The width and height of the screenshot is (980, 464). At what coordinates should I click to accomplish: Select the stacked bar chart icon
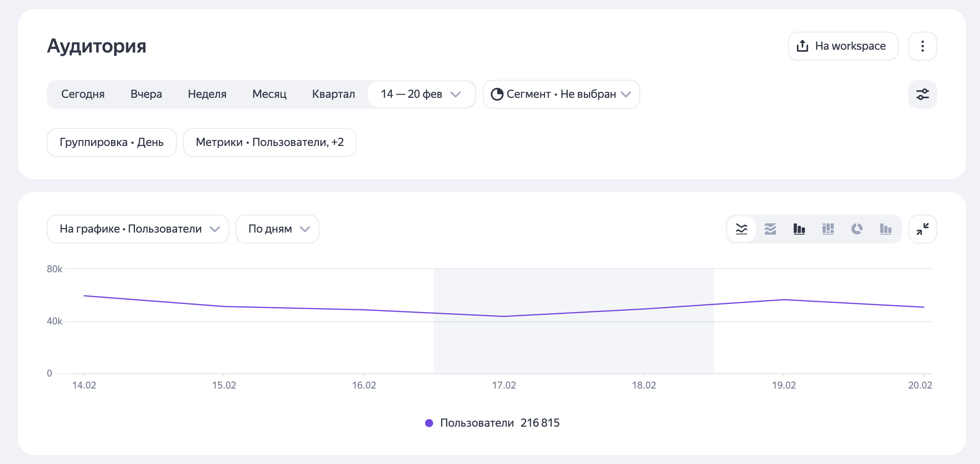click(828, 229)
